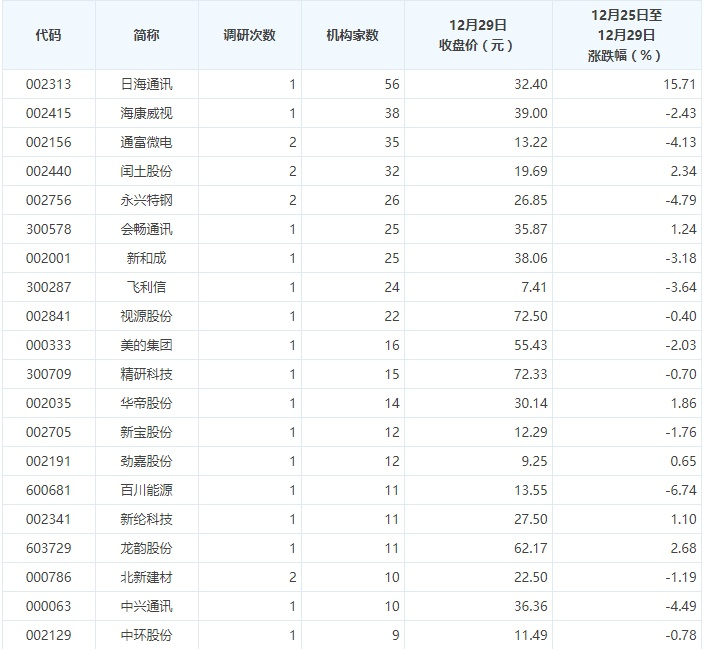The height and width of the screenshot is (649, 705).
Task: Select stock code 002415
Action: coord(49,113)
